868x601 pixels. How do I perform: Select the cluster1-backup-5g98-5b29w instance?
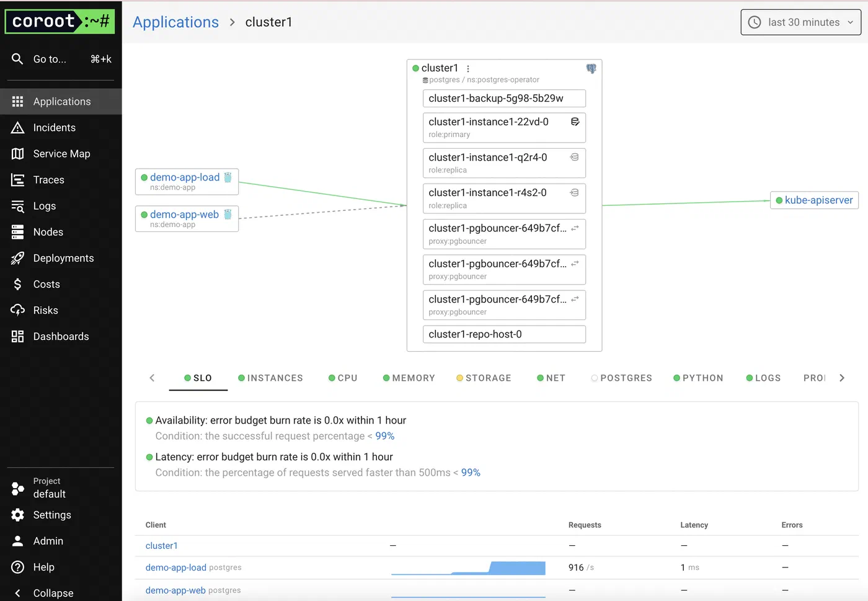504,99
